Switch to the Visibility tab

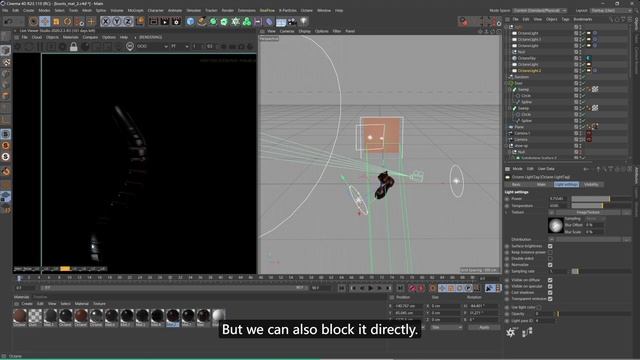[591, 184]
